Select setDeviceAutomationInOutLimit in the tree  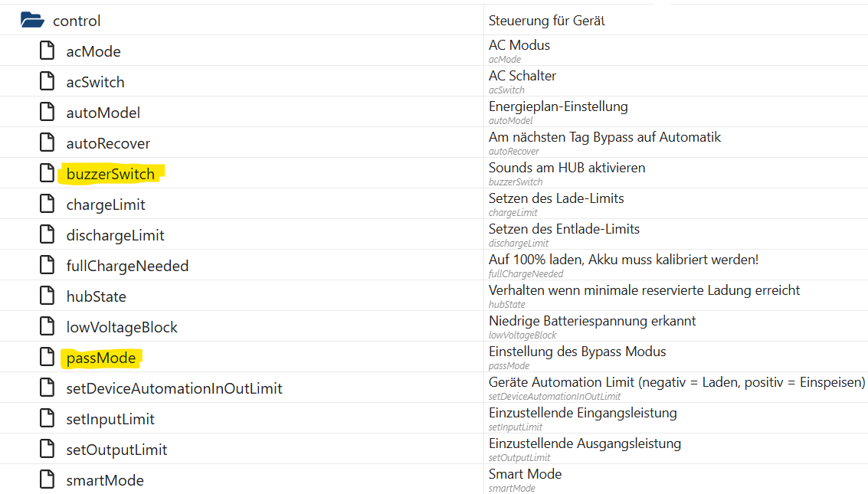click(x=174, y=388)
